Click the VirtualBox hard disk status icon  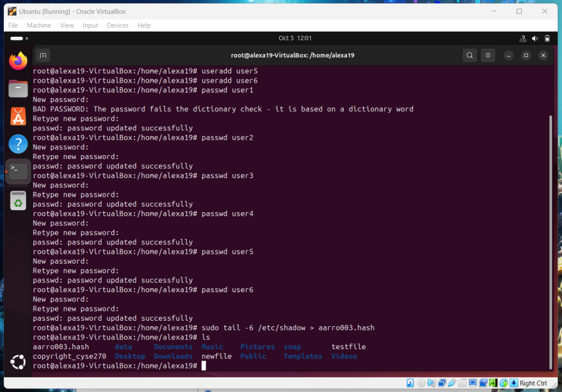[x=410, y=383]
